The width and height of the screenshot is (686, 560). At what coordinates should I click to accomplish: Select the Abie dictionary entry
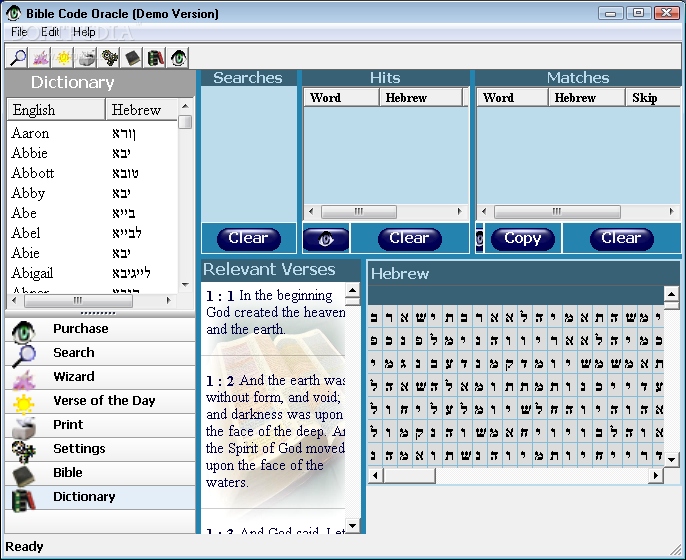pos(92,253)
